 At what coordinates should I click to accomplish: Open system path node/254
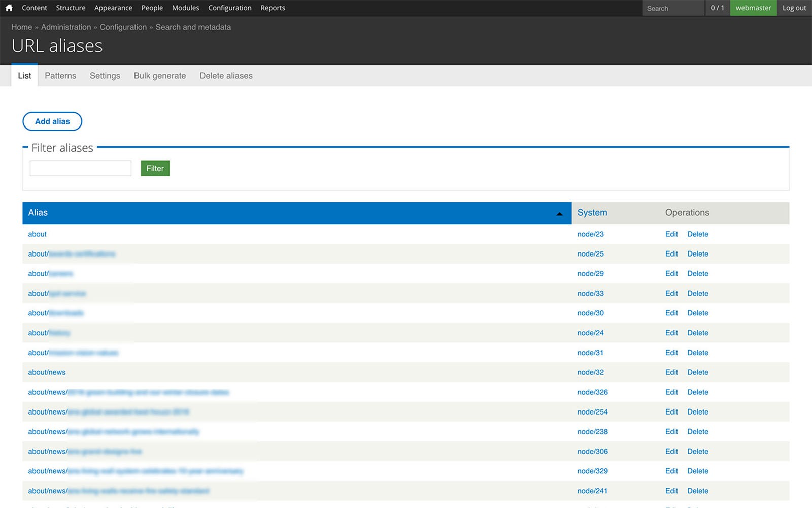point(592,412)
